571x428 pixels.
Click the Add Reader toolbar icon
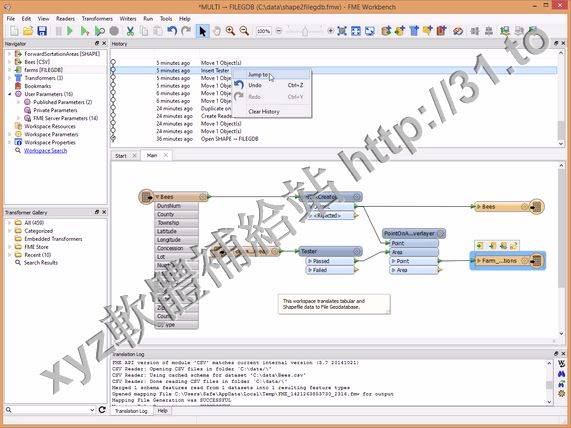coord(386,31)
